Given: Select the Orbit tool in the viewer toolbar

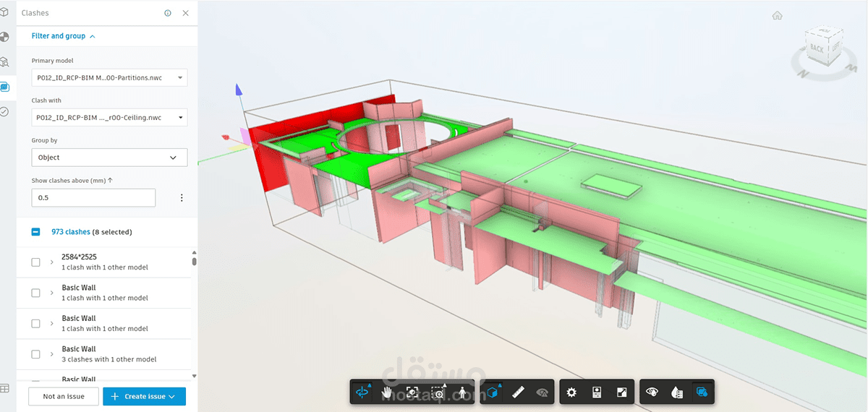Looking at the screenshot, I should [362, 392].
